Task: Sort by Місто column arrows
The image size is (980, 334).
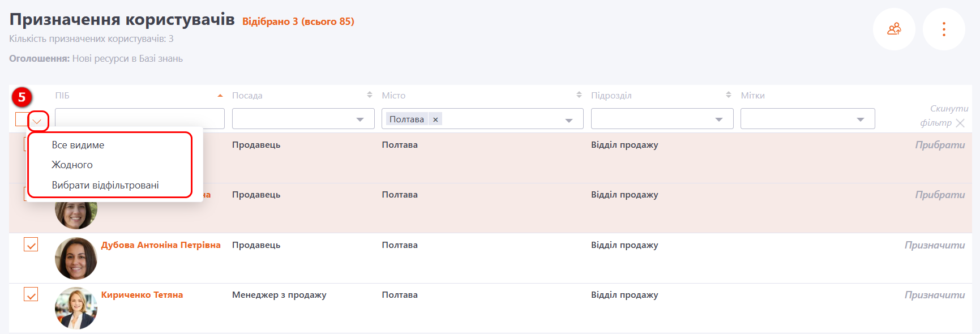Action: pos(579,95)
